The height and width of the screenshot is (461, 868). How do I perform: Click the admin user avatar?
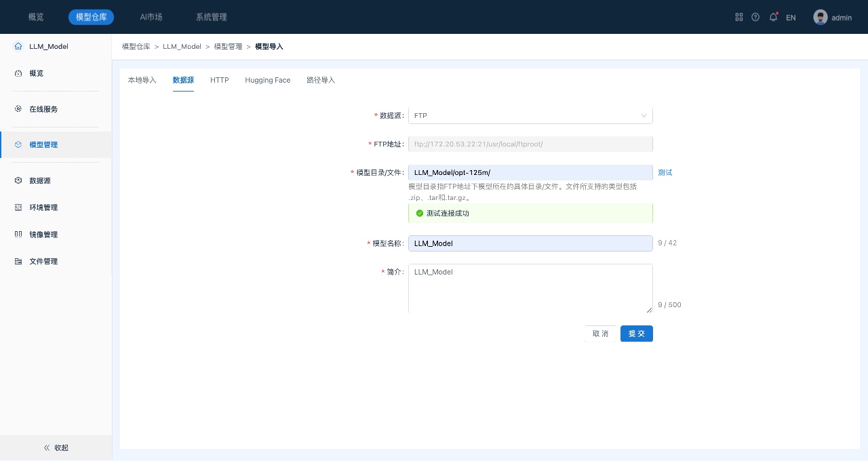pyautogui.click(x=821, y=18)
